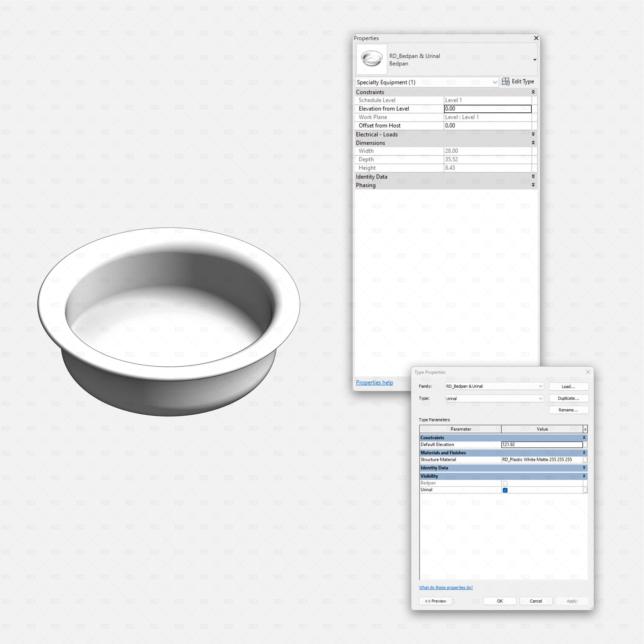Screen dimensions: 644x644
Task: Click the Elevation from Level input field
Action: click(487, 109)
